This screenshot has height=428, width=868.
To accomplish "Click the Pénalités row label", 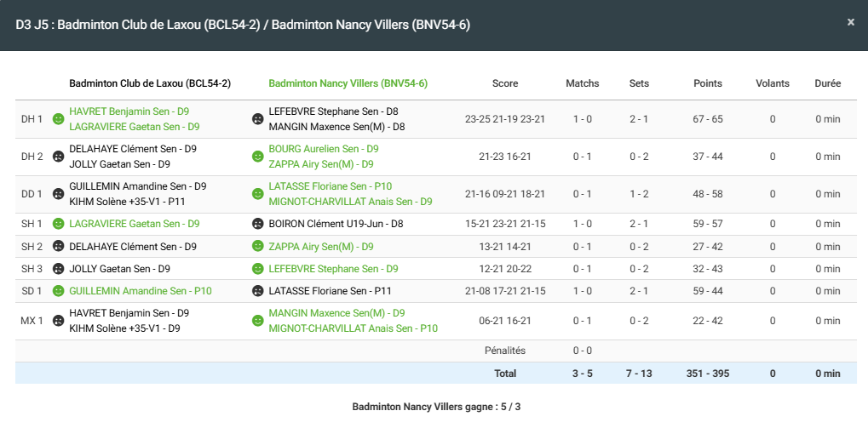I will (504, 351).
